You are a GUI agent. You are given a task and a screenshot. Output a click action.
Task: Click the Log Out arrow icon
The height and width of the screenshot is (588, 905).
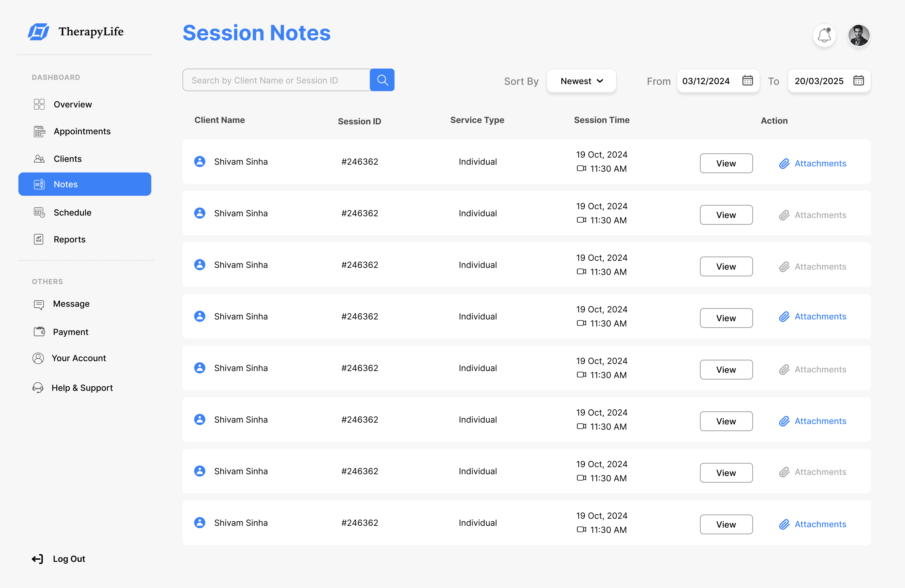point(37,559)
